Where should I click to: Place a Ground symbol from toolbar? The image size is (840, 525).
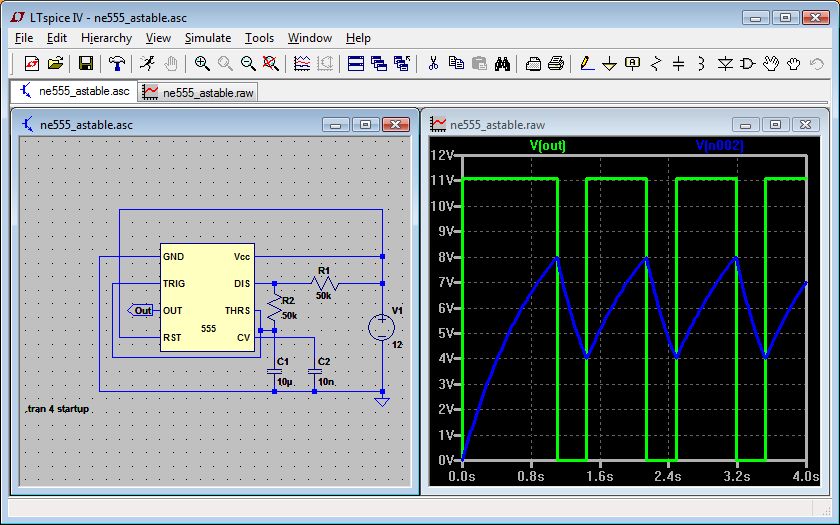[610, 64]
